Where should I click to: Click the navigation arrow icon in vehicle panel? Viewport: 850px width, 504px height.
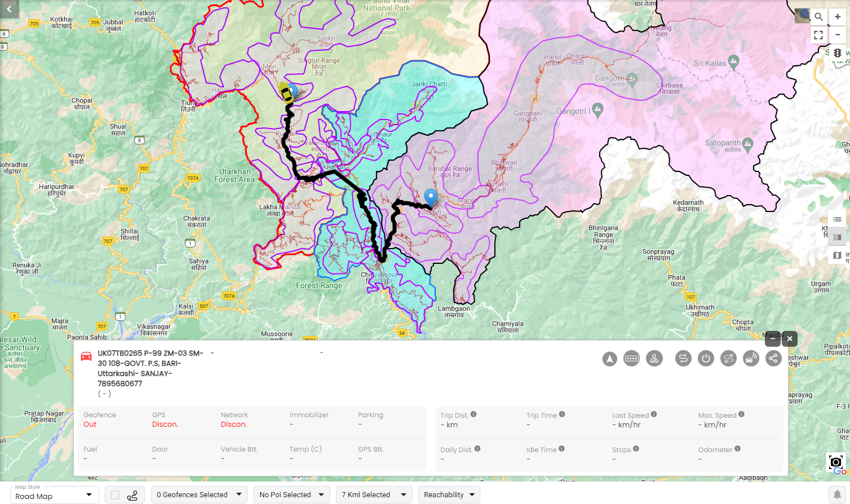609,358
